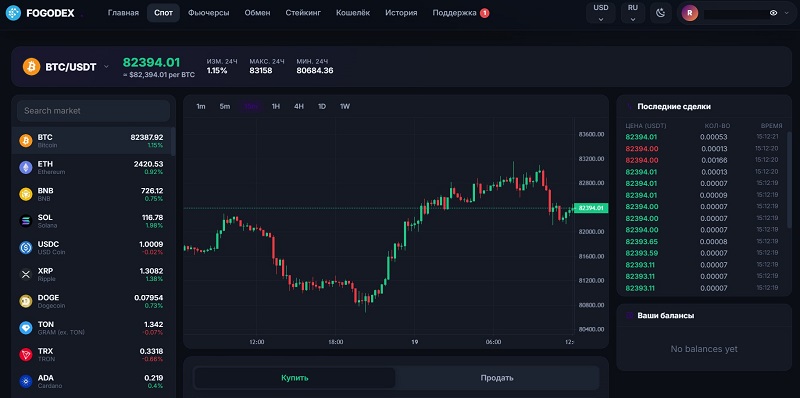The height and width of the screenshot is (398, 800).
Task: Switch chart to 5m timeframe
Action: click(224, 106)
